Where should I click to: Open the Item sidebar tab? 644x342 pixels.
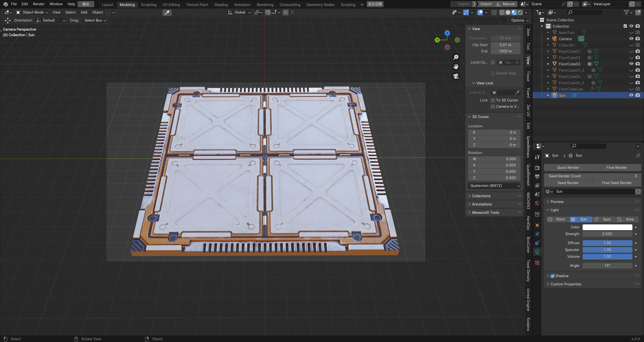tap(528, 32)
